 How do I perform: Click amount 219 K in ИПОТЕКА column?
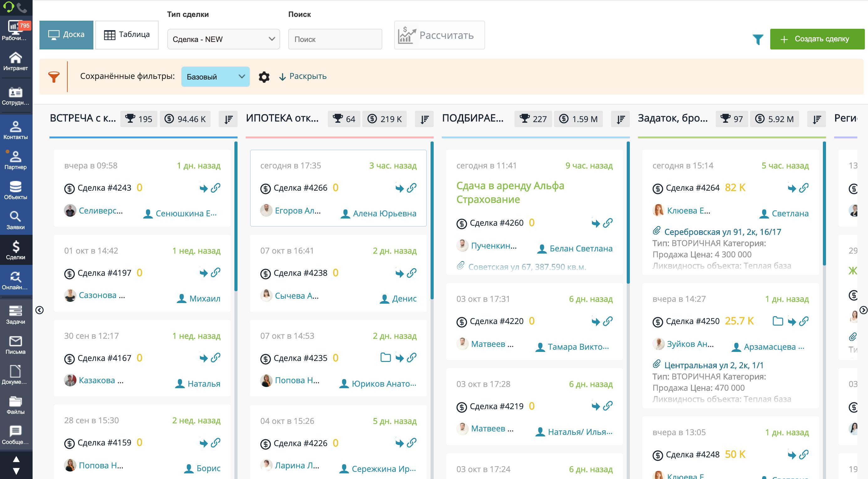pos(384,119)
